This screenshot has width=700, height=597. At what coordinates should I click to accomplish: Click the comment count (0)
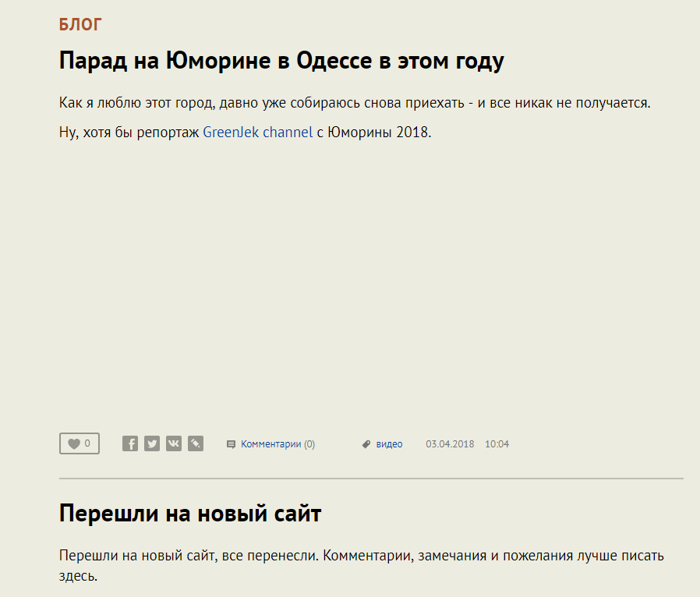(x=309, y=444)
